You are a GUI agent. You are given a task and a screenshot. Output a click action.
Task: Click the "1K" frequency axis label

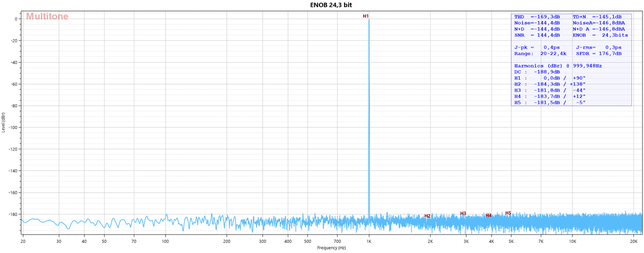pos(369,241)
